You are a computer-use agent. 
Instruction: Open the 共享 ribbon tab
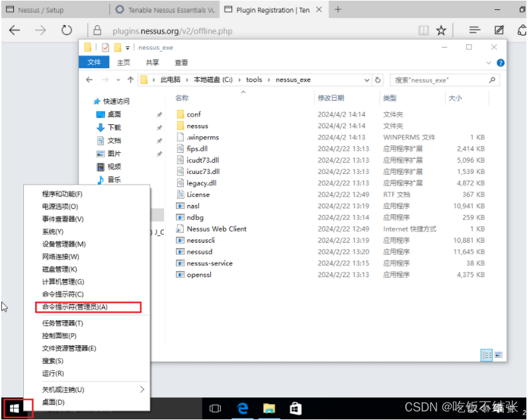pos(152,62)
